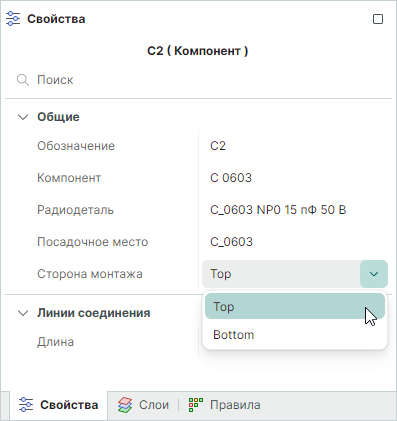The height and width of the screenshot is (421, 397).
Task: Click the Посадочное место value C_0603
Action: coord(232,242)
